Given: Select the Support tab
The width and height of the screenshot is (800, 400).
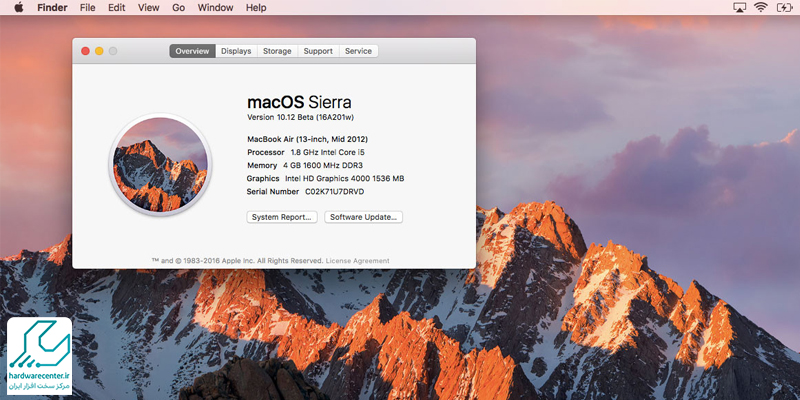Looking at the screenshot, I should [318, 51].
